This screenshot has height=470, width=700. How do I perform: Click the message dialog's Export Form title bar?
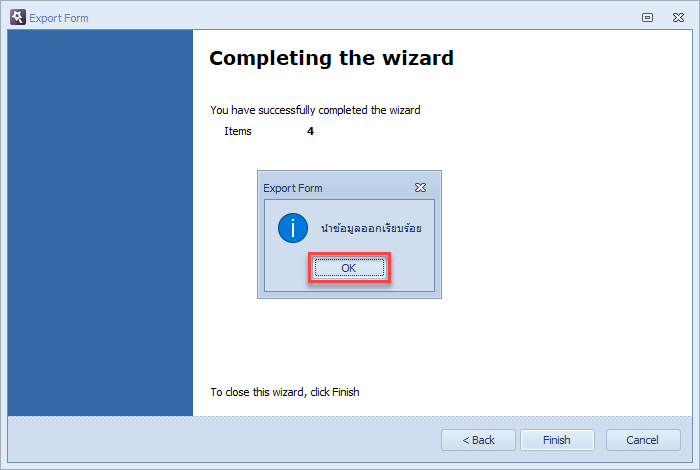click(337, 188)
